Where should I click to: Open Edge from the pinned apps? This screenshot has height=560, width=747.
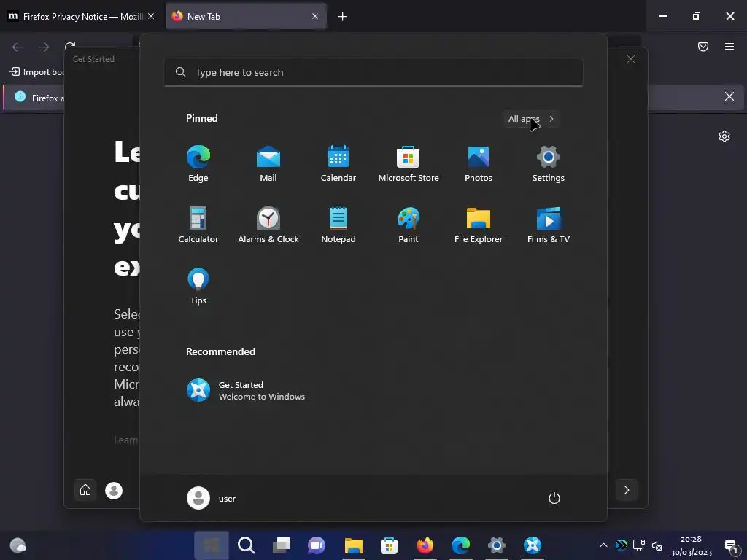click(x=198, y=163)
